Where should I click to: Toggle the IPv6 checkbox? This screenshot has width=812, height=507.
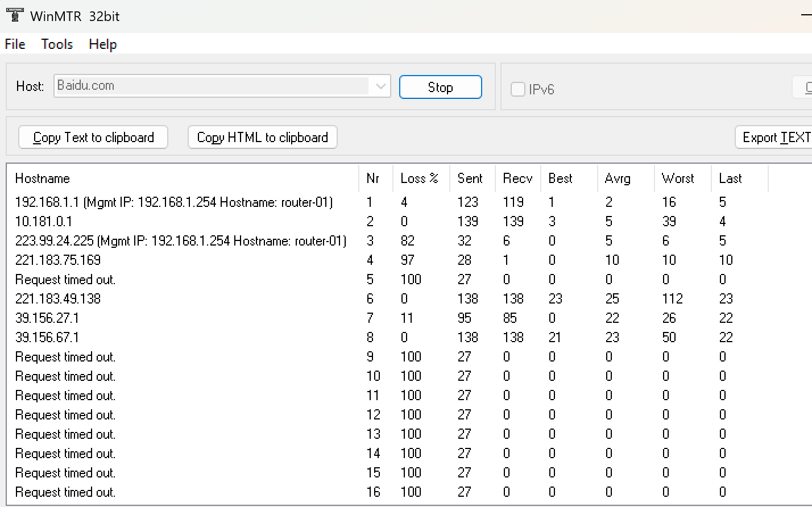point(517,89)
